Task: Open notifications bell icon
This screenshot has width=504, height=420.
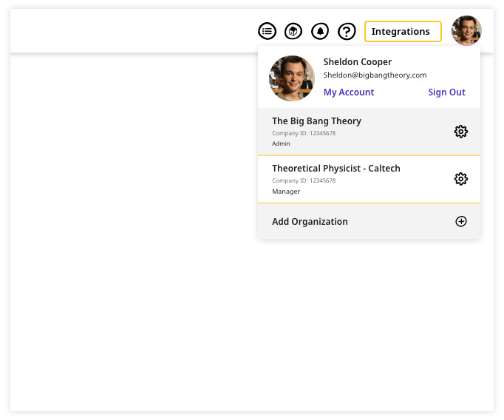Action: coord(320,31)
